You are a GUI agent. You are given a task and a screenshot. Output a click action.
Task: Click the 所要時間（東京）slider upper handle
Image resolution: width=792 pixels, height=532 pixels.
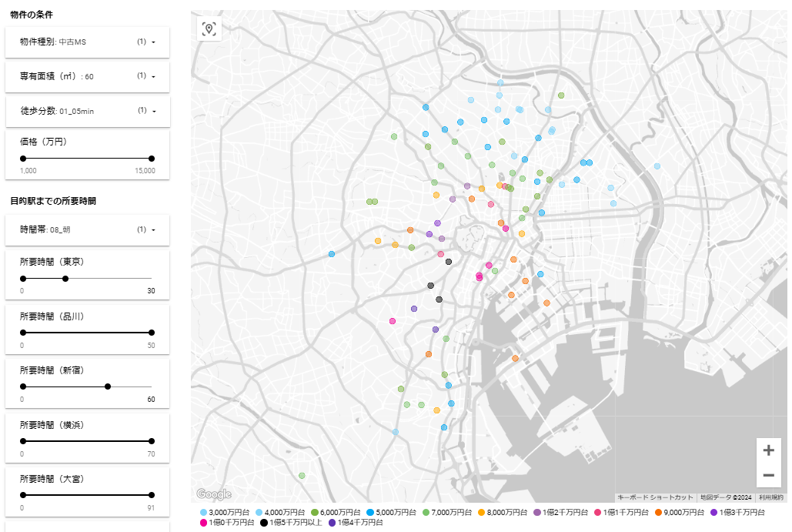65,279
